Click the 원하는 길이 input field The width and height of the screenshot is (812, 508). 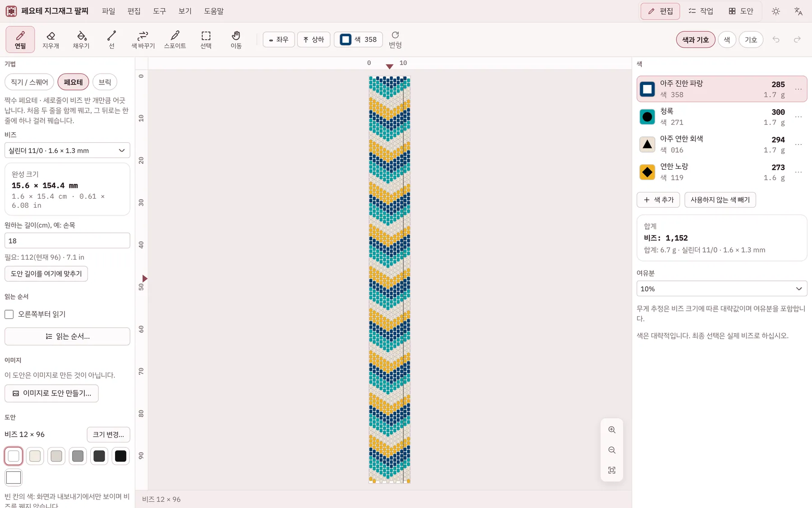pyautogui.click(x=67, y=241)
